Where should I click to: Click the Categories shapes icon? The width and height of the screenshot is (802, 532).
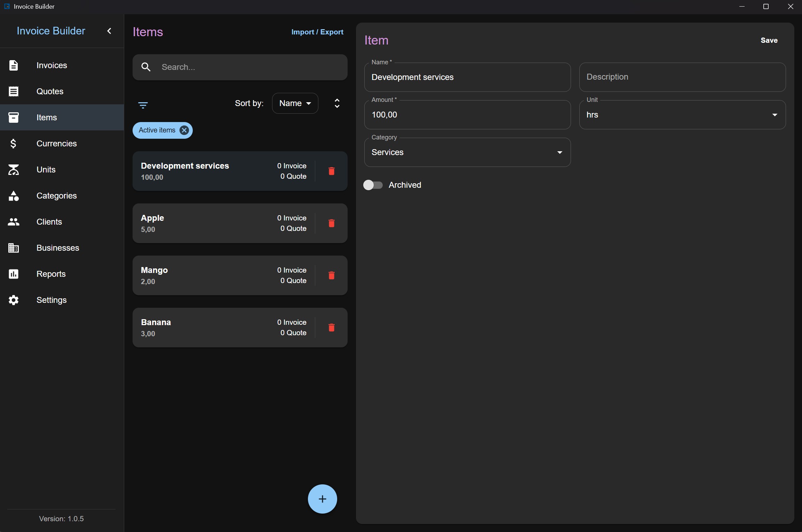pos(14,196)
